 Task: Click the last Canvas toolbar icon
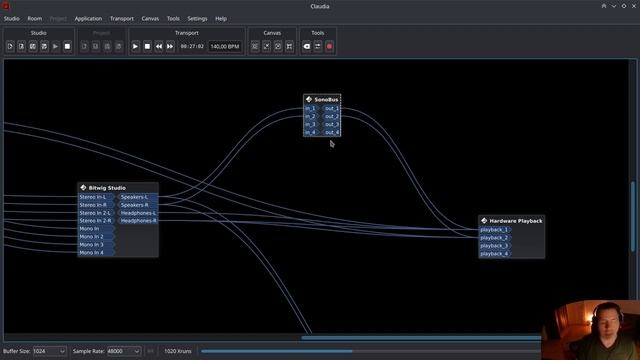(289, 47)
